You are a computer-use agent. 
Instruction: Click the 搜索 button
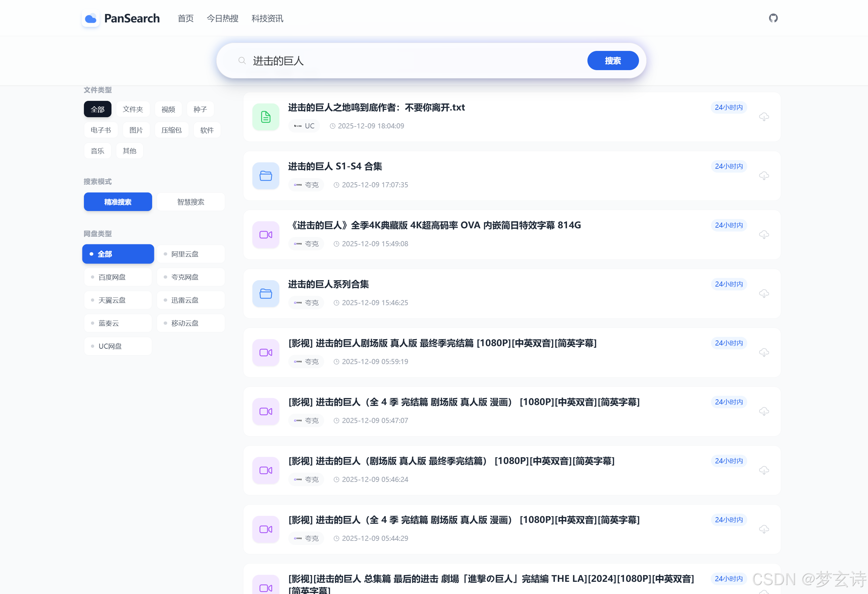coord(612,60)
